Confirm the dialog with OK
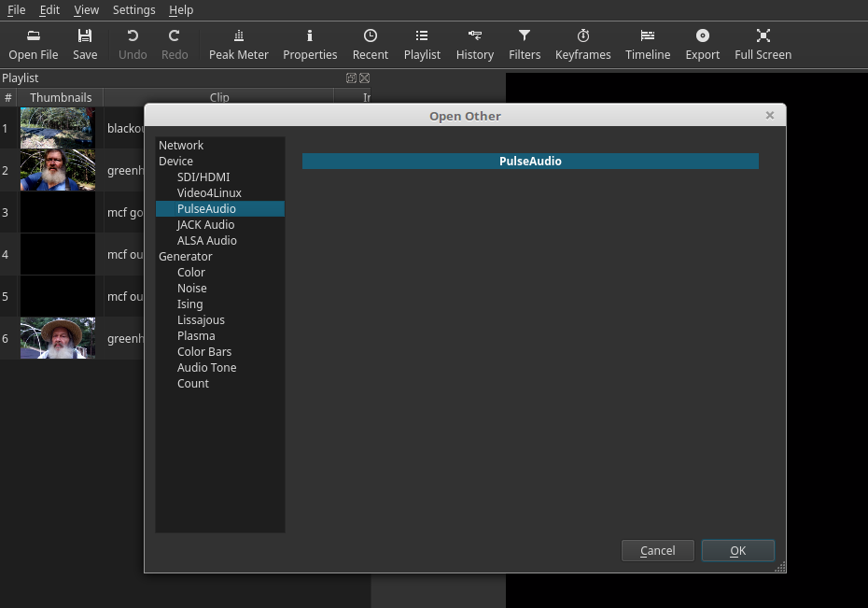Image resolution: width=868 pixels, height=608 pixels. pyautogui.click(x=738, y=550)
